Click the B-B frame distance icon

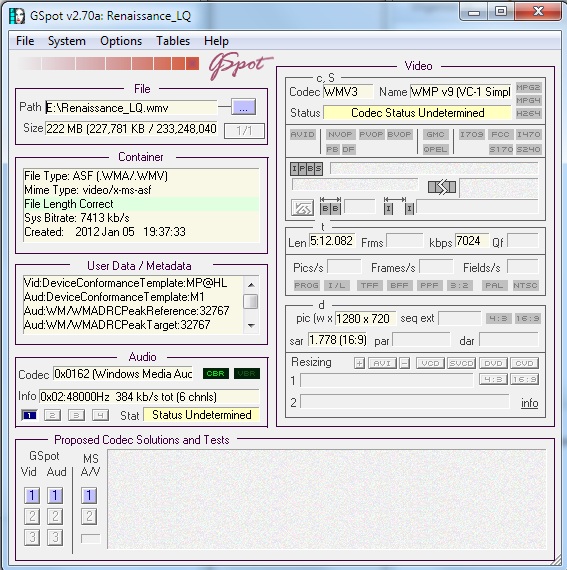[x=330, y=206]
